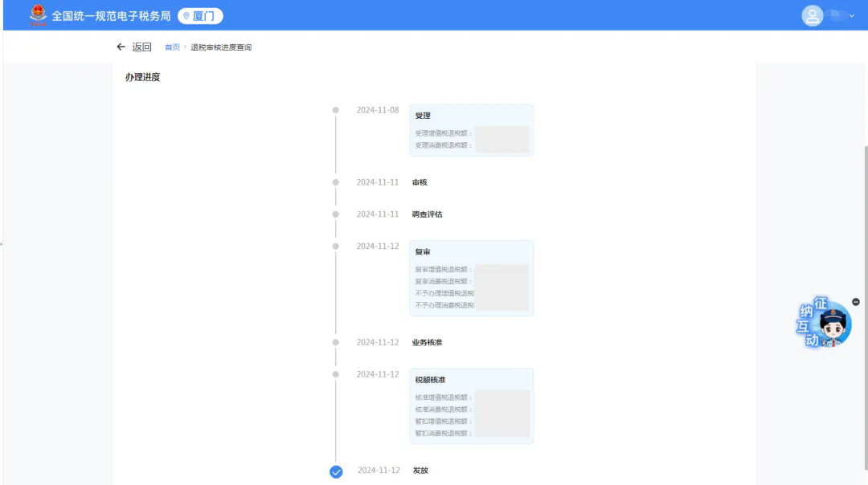Click the 业务核准 timeline dot
The height and width of the screenshot is (485, 868).
point(336,342)
